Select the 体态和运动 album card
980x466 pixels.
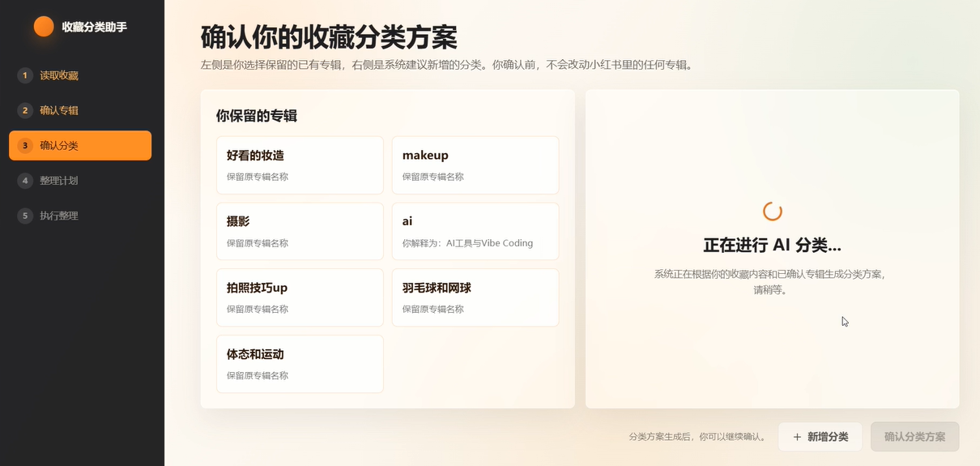click(300, 364)
